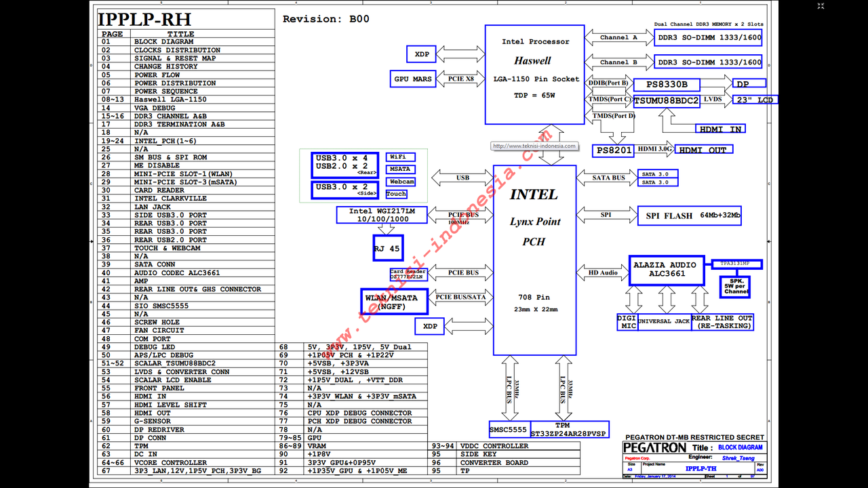Click the SM BUS & SPI ROM index row
868x488 pixels.
[x=186, y=157]
